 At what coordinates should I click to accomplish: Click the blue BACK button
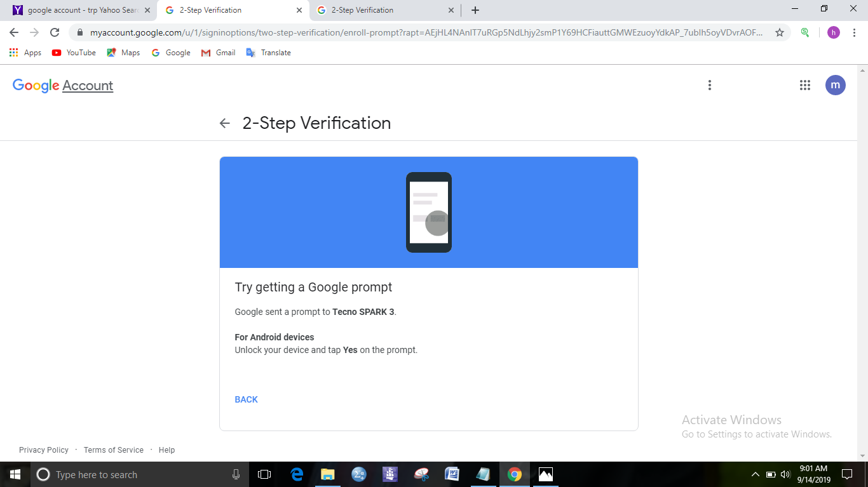(x=247, y=399)
